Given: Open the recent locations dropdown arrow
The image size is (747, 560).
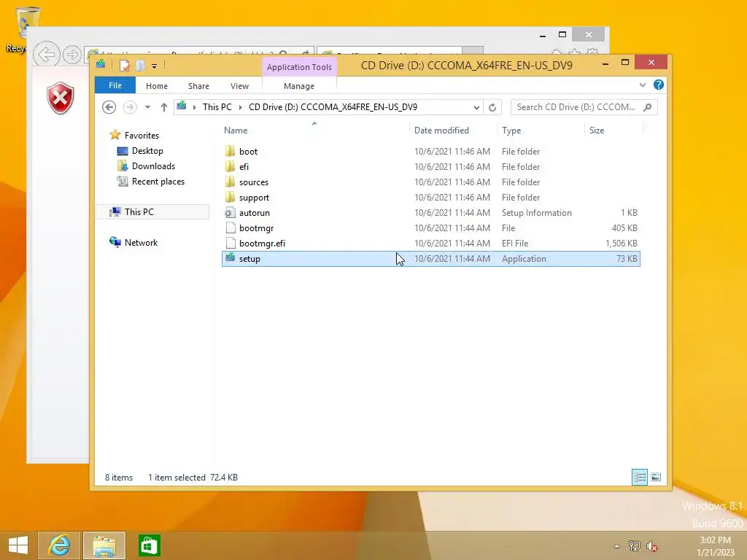Looking at the screenshot, I should click(147, 107).
